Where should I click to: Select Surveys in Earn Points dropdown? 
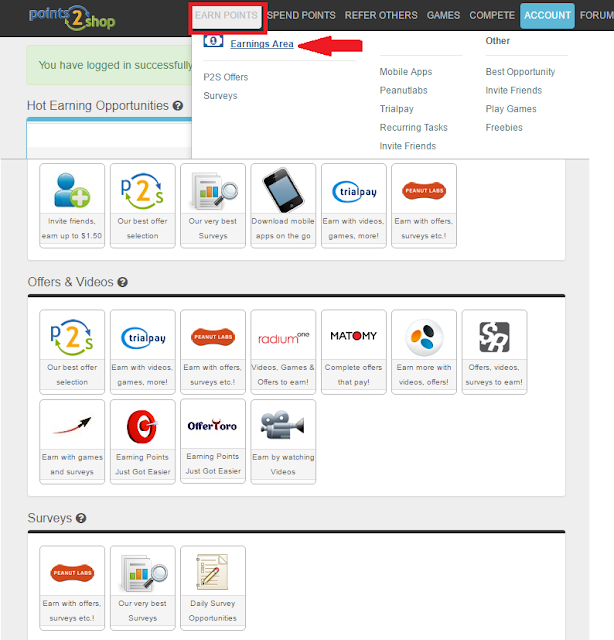[220, 96]
